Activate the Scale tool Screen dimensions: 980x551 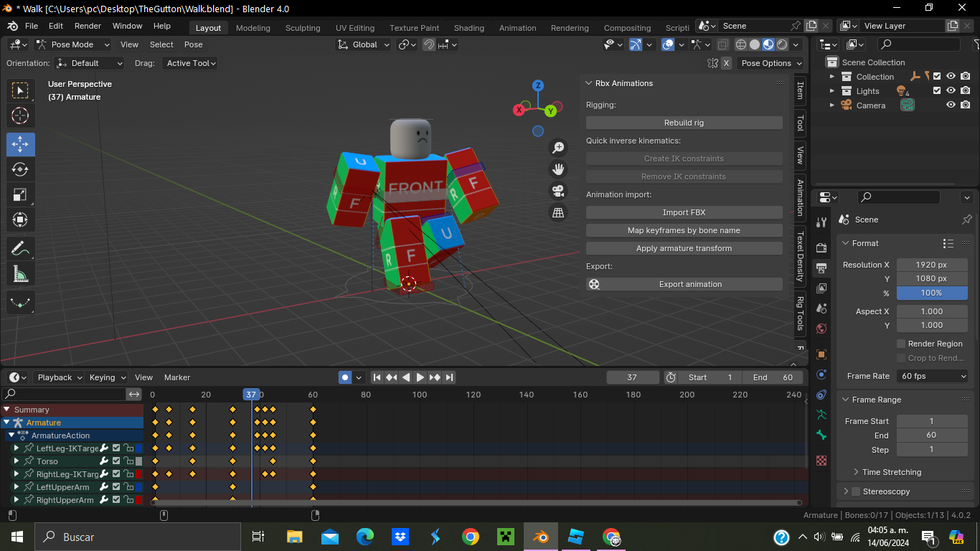coord(20,194)
